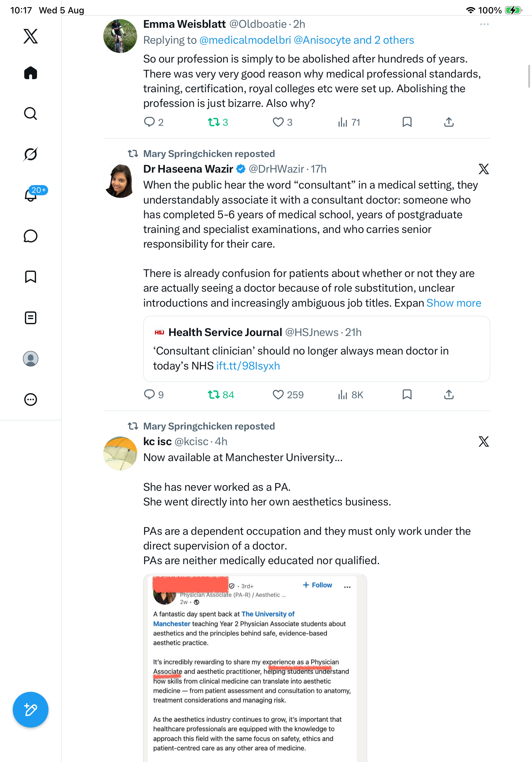
Task: Open the More circle menu in sidebar
Action: pos(31,400)
